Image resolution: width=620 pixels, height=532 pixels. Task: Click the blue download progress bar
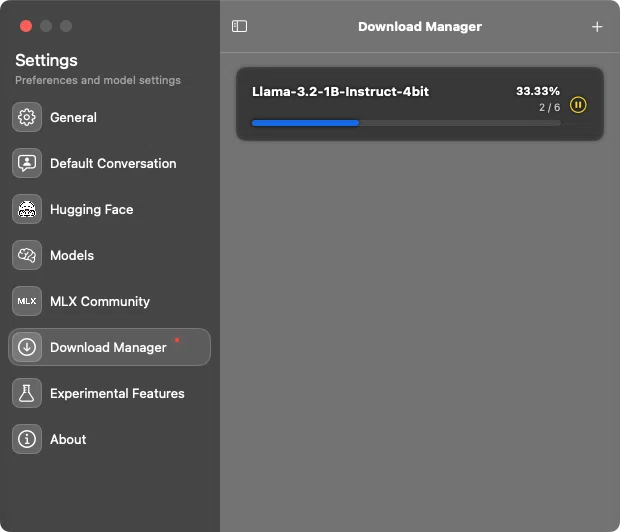pos(406,123)
